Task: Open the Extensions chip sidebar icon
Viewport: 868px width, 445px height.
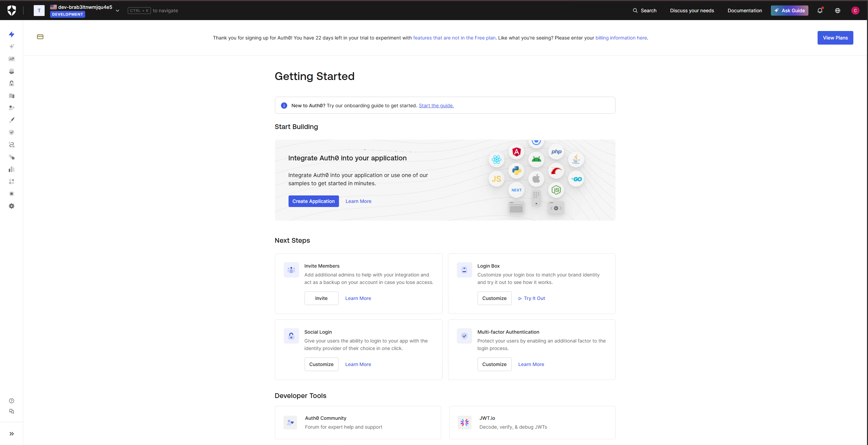Action: (x=12, y=194)
